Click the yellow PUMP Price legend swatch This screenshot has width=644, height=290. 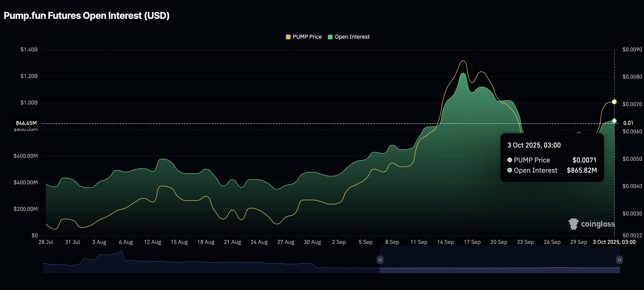[x=288, y=37]
